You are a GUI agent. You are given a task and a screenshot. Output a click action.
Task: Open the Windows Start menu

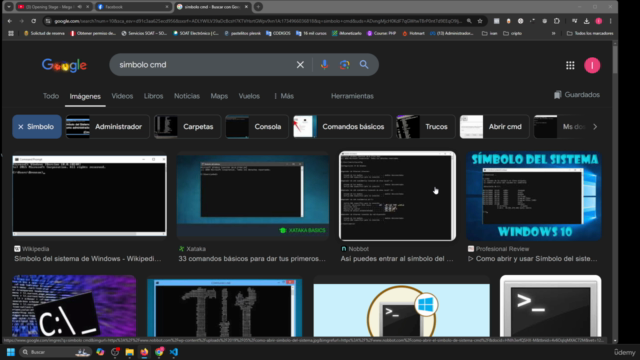pos(11,352)
